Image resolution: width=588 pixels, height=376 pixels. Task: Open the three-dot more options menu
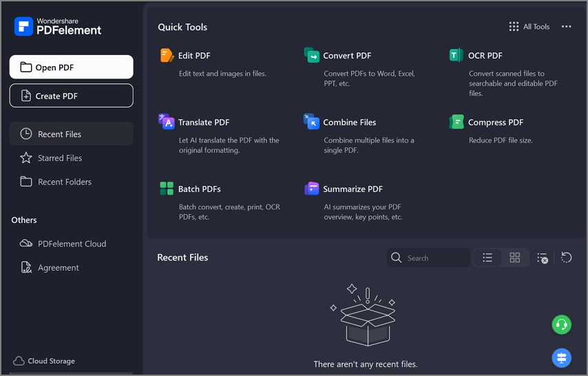tap(566, 26)
